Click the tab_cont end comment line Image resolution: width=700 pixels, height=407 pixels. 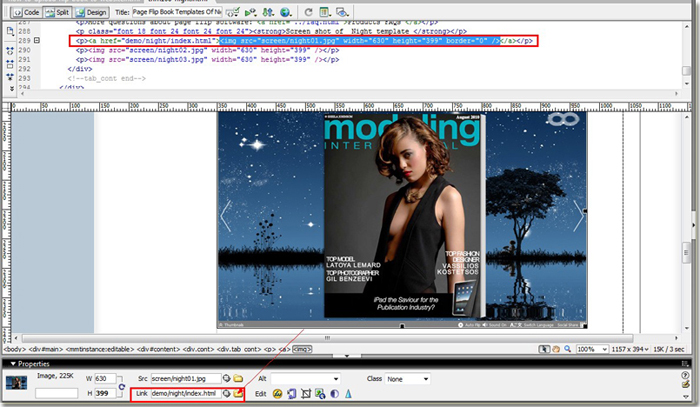(106, 78)
